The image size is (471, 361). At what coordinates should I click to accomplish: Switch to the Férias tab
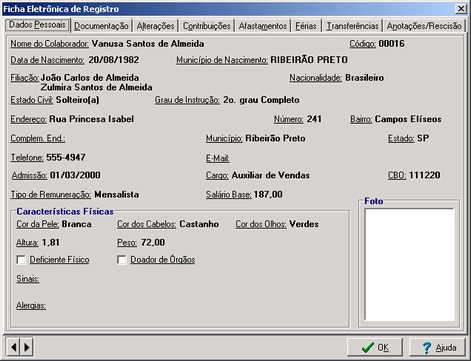point(306,26)
